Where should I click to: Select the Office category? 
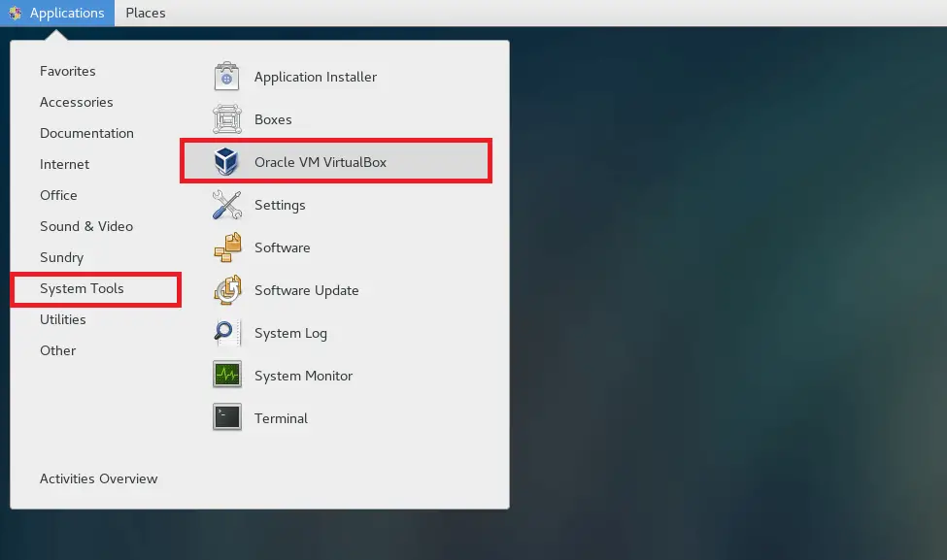coord(58,195)
